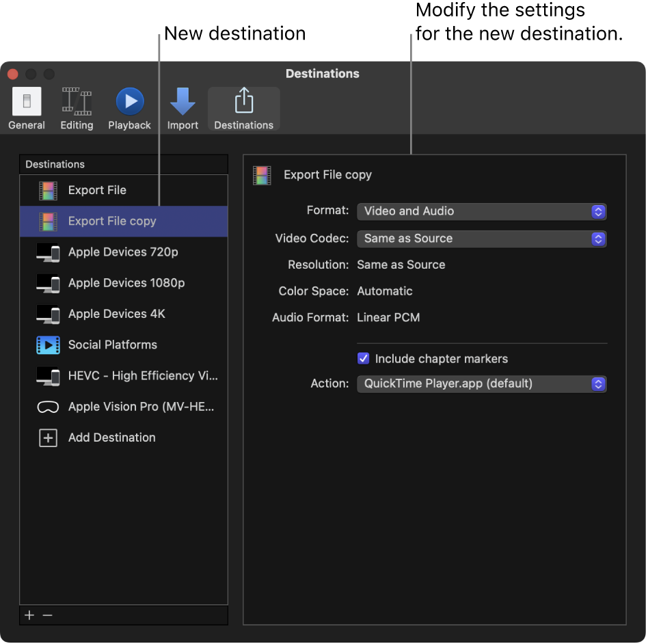The width and height of the screenshot is (648, 644).
Task: Click the Apple Vision Pro goggles icon
Action: coord(48,406)
